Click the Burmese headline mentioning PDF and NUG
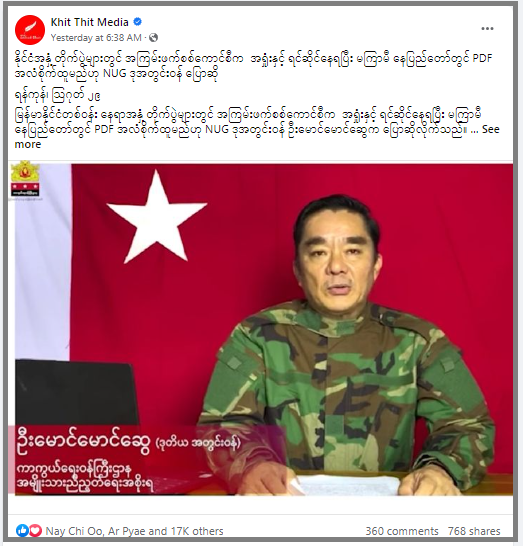Viewport: 523px width, 546px height. 253,66
